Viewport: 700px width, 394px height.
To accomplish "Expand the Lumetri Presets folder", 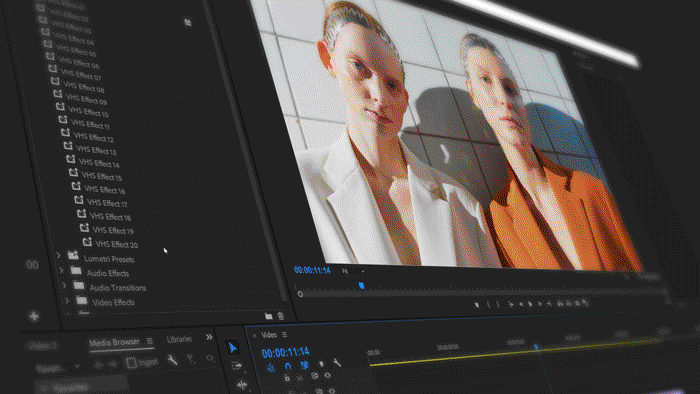I will tap(58, 255).
